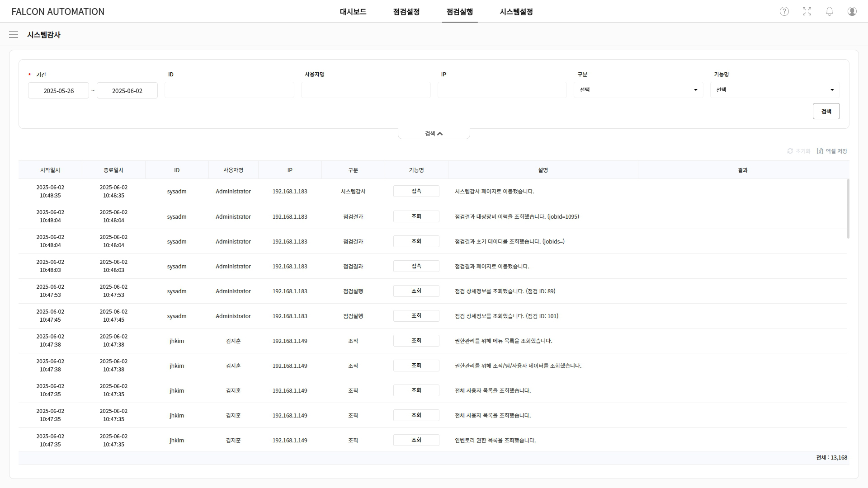The height and width of the screenshot is (488, 868).
Task: Focus the IP filter input
Action: [502, 90]
